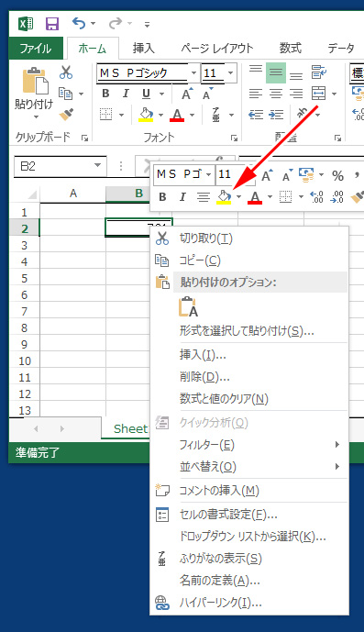Click the Wrap Text icon in ribbon
Image resolution: width=364 pixels, height=632 pixels.
click(x=319, y=72)
